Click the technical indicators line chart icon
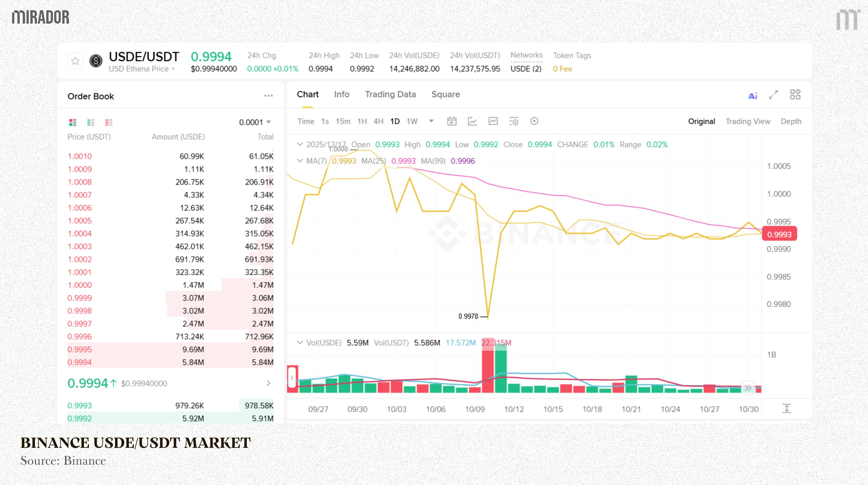The image size is (868, 485). tap(472, 121)
